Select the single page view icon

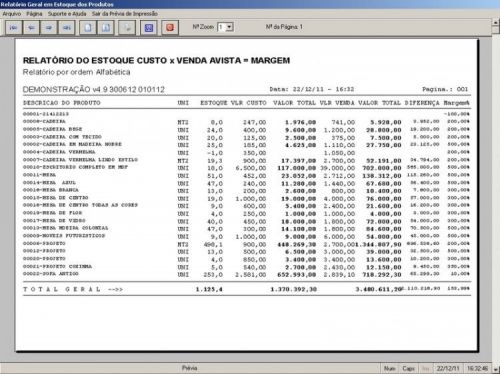pos(88,28)
